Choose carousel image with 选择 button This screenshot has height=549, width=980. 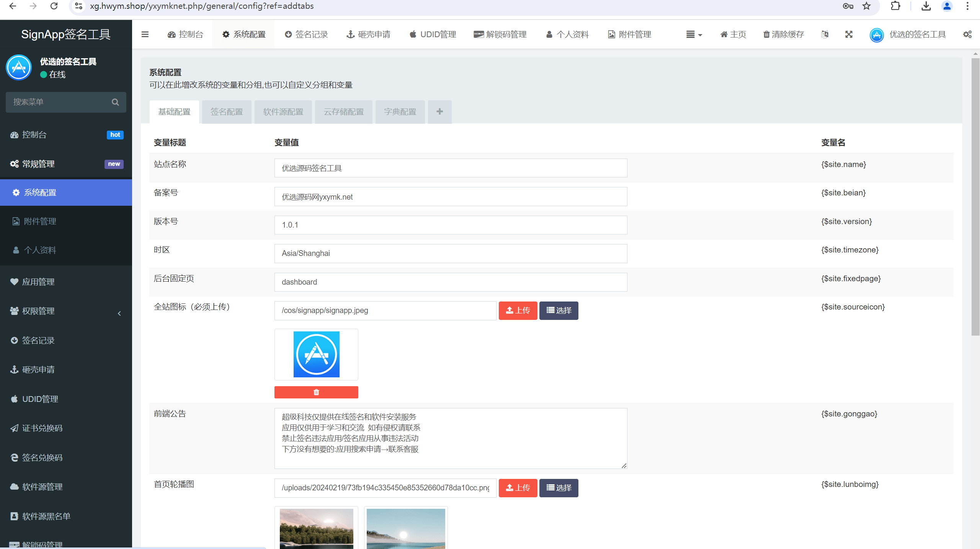tap(559, 488)
